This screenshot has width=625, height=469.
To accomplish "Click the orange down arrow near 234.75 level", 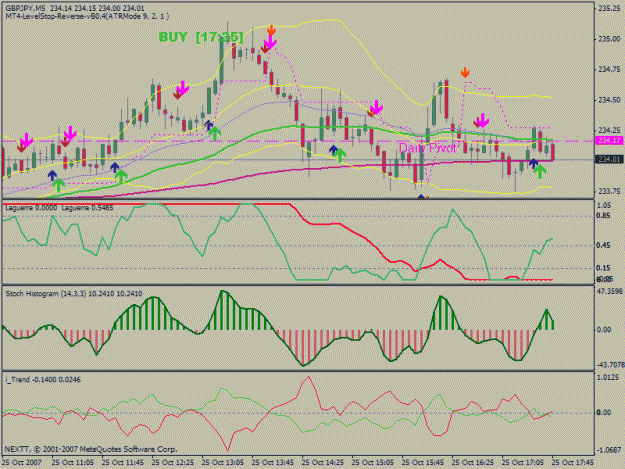I will click(x=465, y=73).
